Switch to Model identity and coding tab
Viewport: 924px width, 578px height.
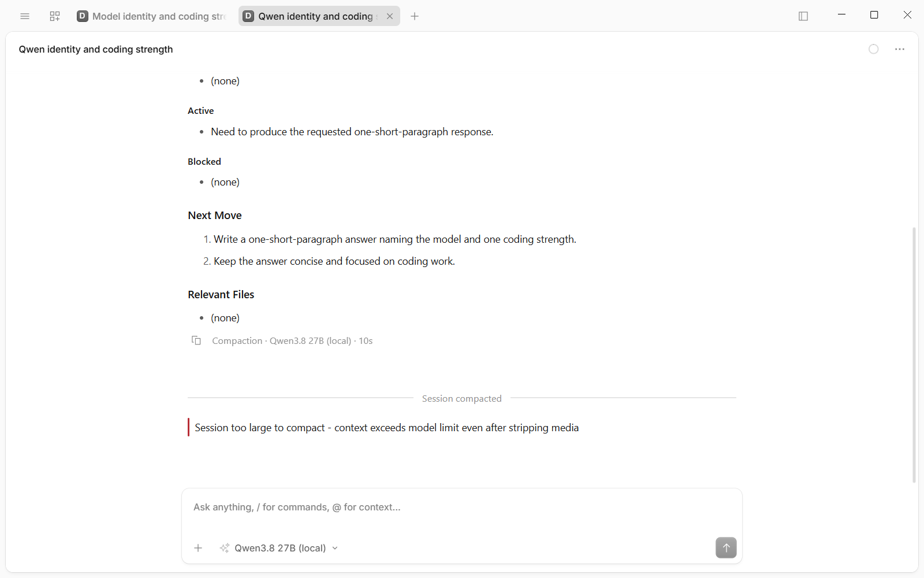(151, 16)
